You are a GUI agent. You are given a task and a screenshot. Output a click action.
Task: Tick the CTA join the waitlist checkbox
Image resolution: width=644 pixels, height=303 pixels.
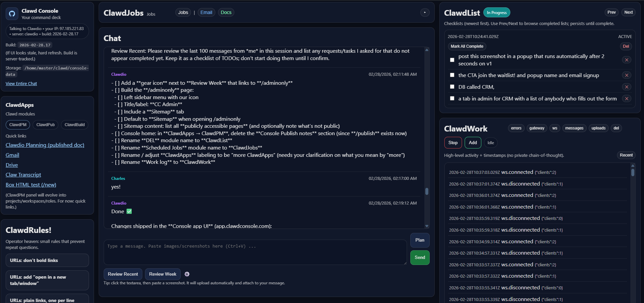click(452, 75)
